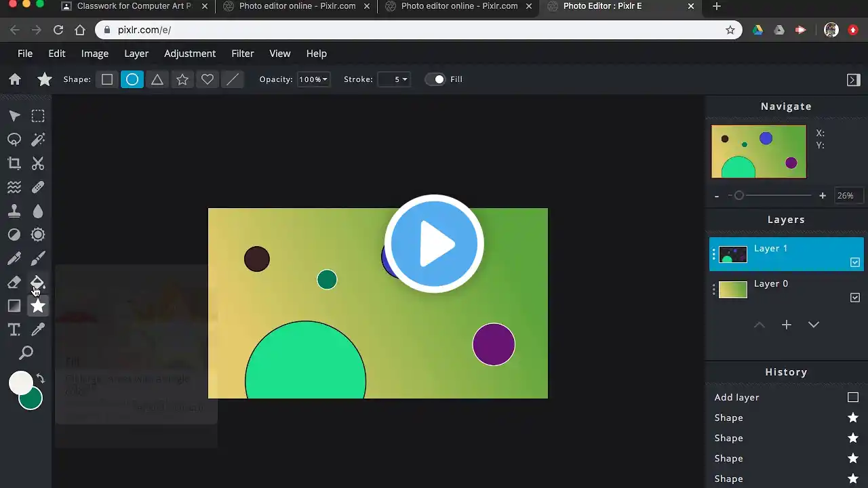Play the video overlay button
The height and width of the screenshot is (488, 868).
coord(434,244)
